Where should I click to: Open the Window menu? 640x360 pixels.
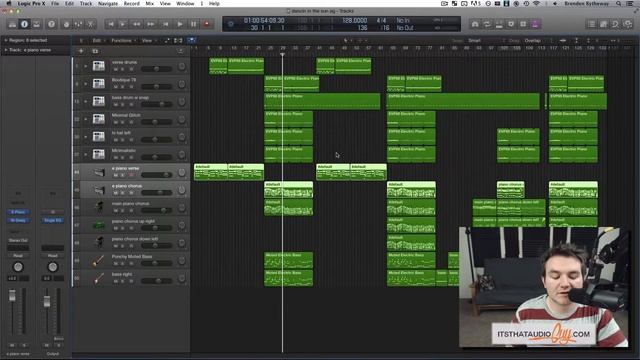(185, 3)
